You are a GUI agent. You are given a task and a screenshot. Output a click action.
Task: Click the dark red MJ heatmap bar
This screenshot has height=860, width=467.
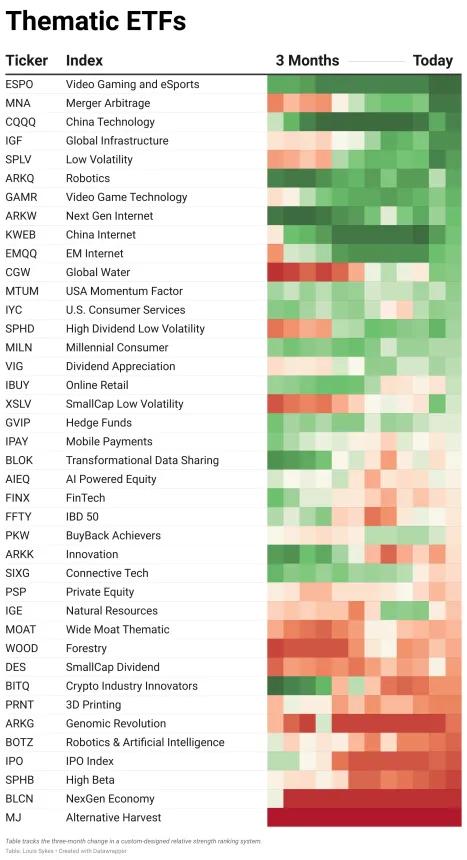364,817
